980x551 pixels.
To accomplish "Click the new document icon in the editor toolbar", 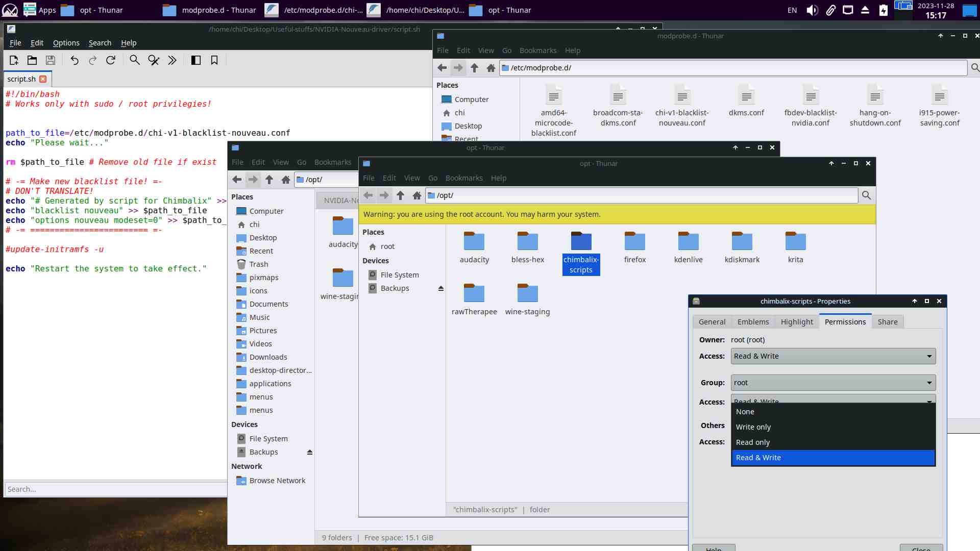I will pyautogui.click(x=14, y=60).
